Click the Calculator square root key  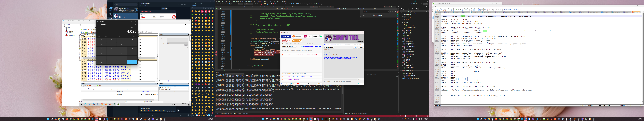click(x=122, y=44)
